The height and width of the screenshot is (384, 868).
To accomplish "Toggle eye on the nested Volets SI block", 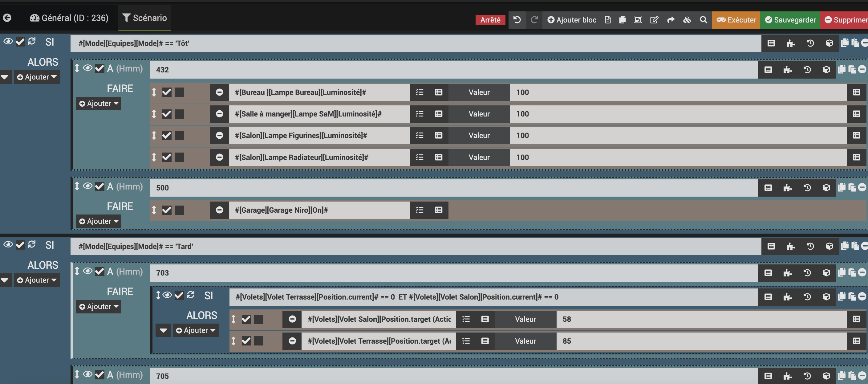I will click(167, 295).
